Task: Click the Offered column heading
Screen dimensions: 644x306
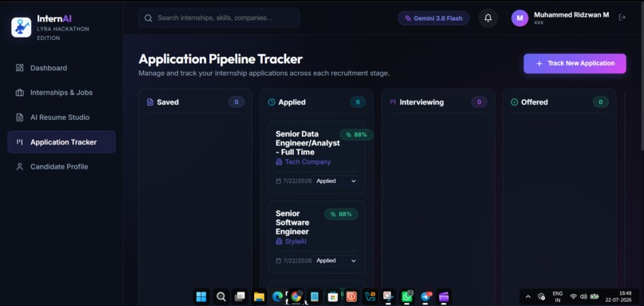Action: coord(535,102)
